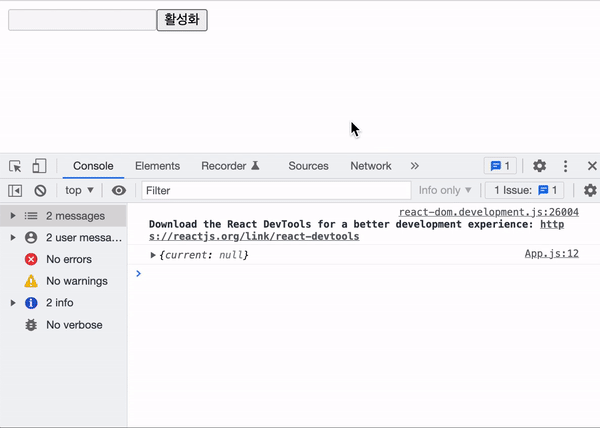600x428 pixels.
Task: Open the Recorder tab
Action: (230, 166)
